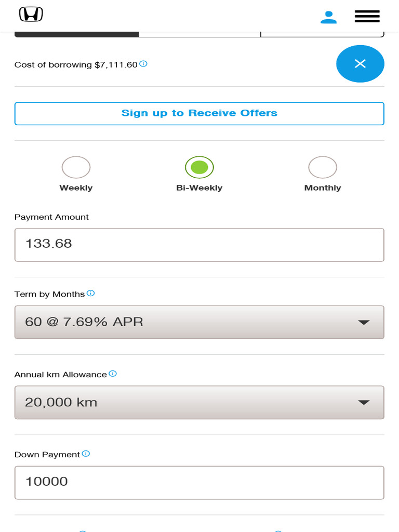Click the Annual km Allowance dropdown arrow
The image size is (399, 532).
[364, 402]
